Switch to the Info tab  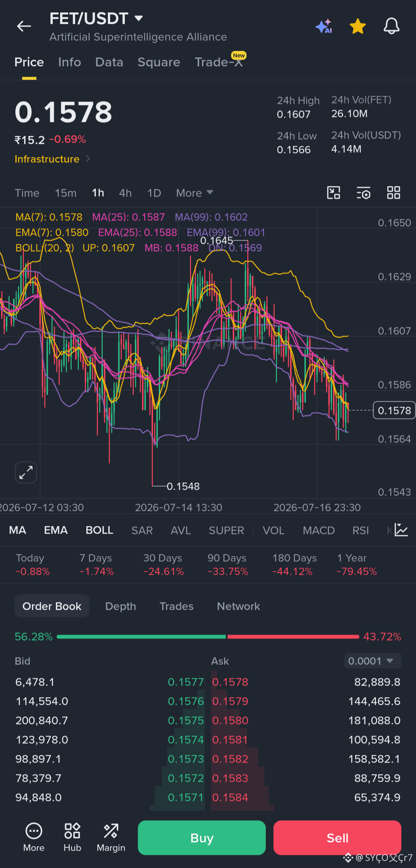(x=70, y=62)
